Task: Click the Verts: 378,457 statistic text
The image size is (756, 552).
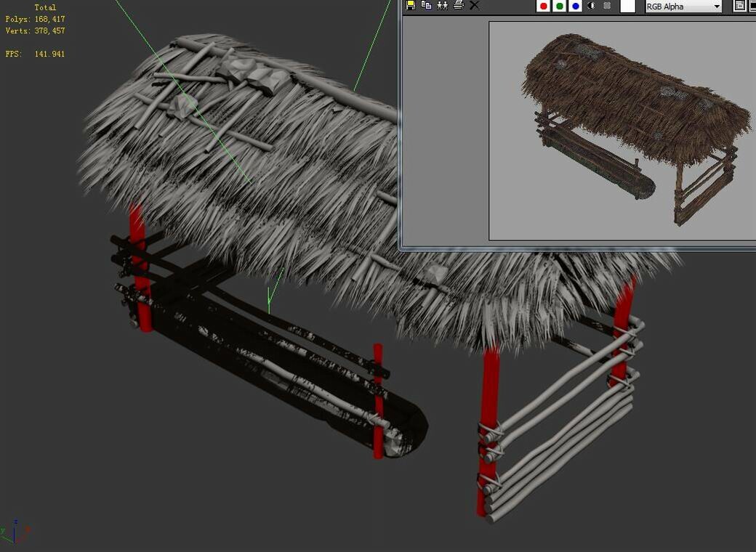Action: coord(35,31)
